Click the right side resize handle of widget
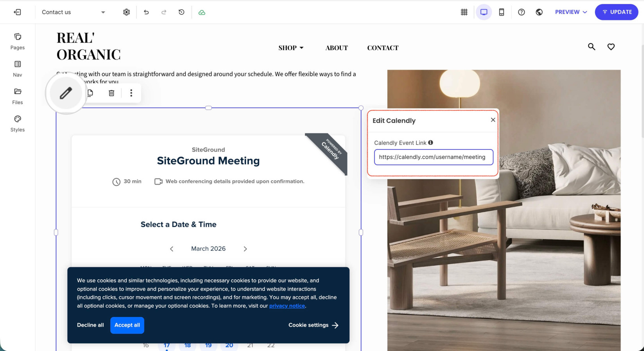 click(361, 232)
